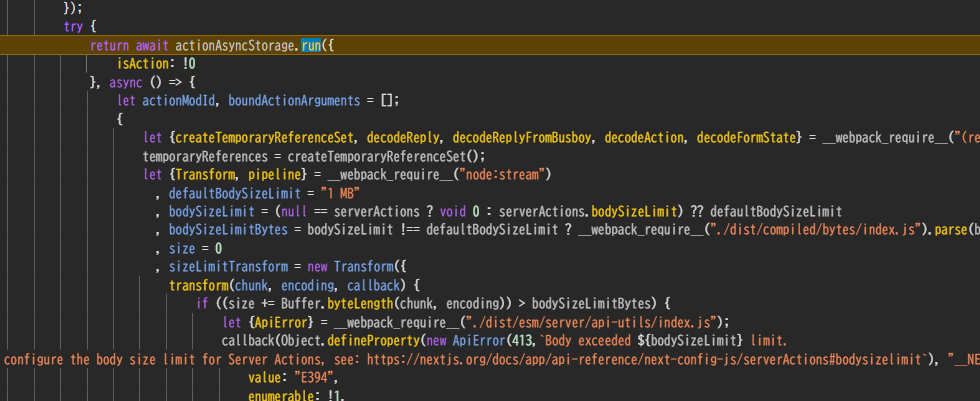Click the 'return await' keywords on highlighted line
Screen dimensions: 980x401
[x=129, y=45]
